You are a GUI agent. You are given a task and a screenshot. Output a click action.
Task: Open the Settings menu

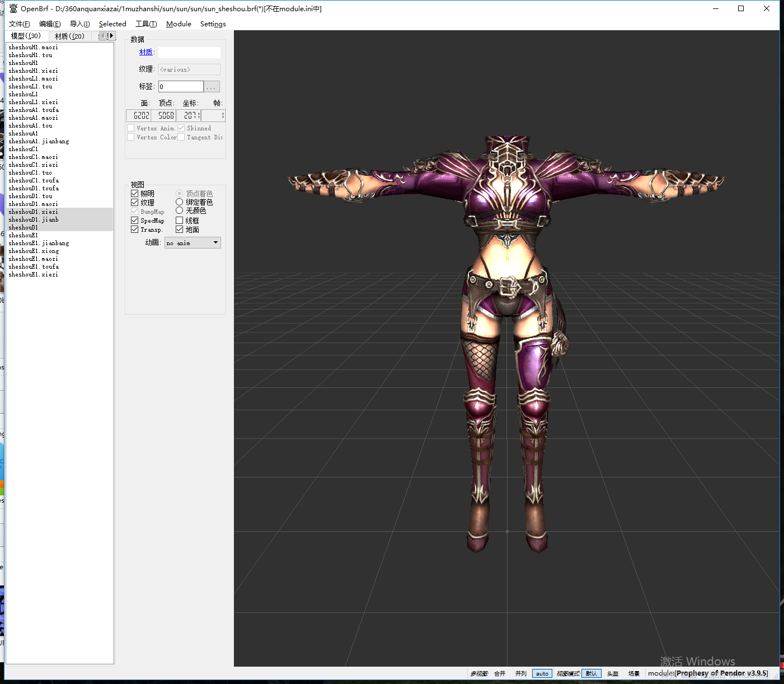coord(213,24)
